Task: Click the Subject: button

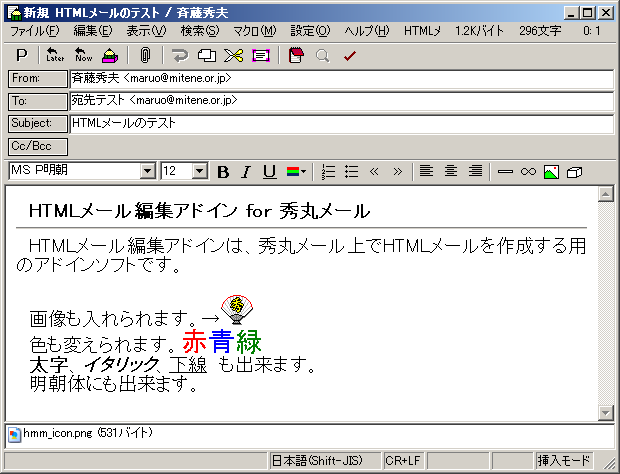Action: tap(38, 123)
